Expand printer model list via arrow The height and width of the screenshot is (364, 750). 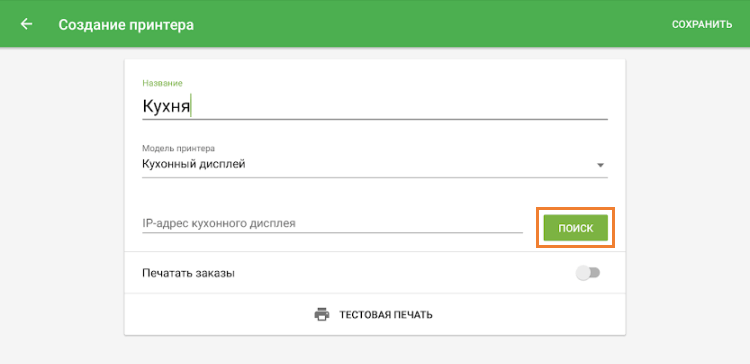pyautogui.click(x=600, y=165)
